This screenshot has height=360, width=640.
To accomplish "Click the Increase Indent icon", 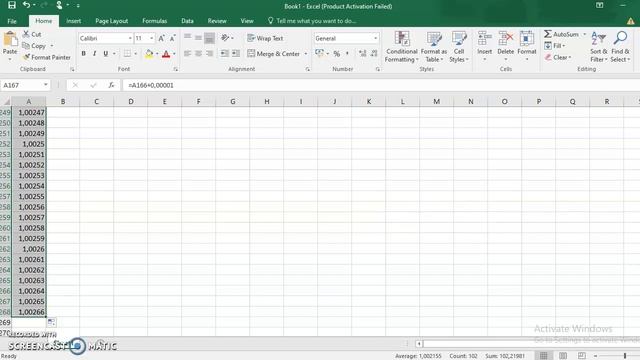I will [x=236, y=53].
